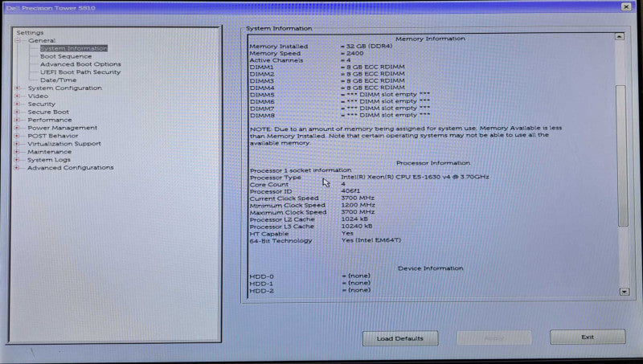Open UEFI Boot Path Security
Image resolution: width=643 pixels, height=364 pixels.
pos(80,72)
